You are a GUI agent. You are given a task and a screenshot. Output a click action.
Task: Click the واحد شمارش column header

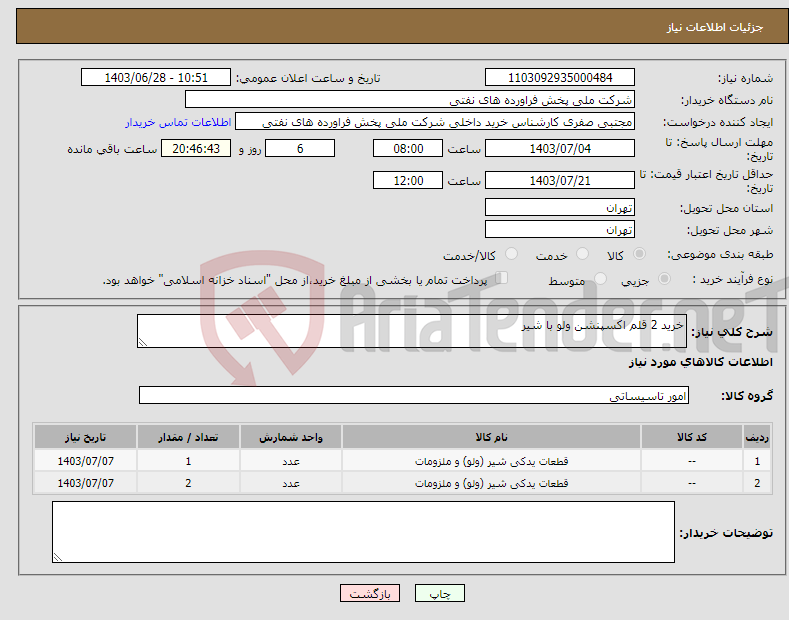(291, 437)
